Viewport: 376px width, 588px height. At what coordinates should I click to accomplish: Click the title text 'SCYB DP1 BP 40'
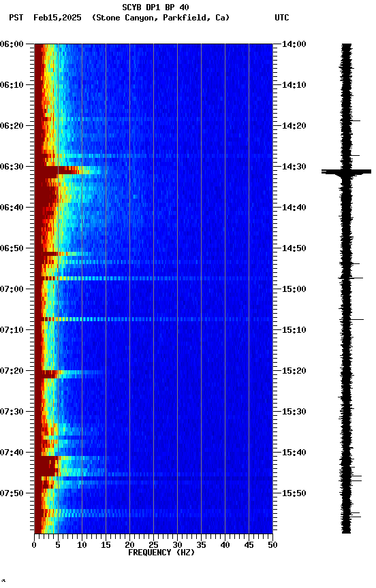coord(155,7)
